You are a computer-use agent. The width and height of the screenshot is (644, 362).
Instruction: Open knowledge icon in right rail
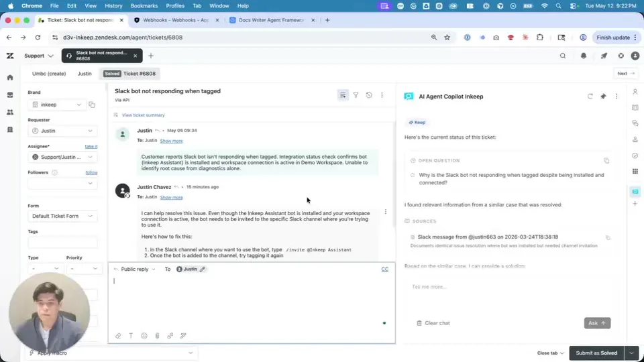click(635, 107)
